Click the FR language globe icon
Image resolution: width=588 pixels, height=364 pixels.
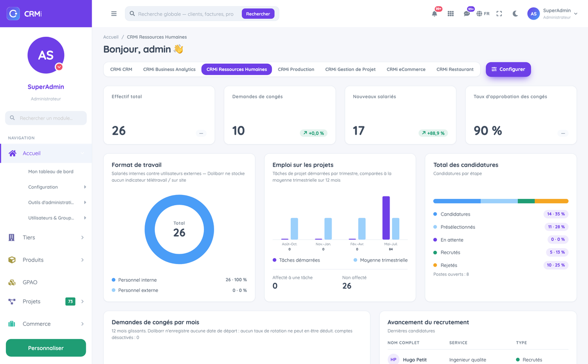point(480,14)
